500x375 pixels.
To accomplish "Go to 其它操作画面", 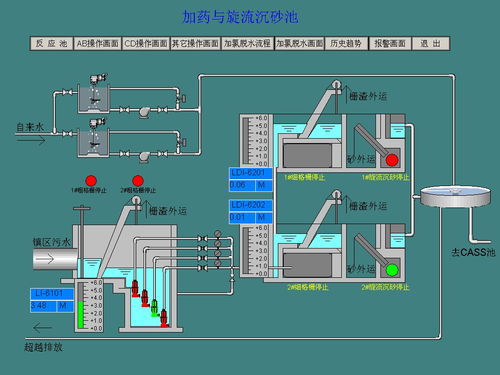I will pyautogui.click(x=195, y=43).
